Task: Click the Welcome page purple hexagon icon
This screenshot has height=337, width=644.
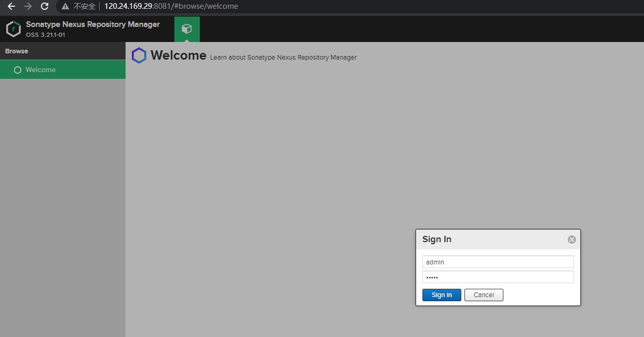Action: click(139, 55)
